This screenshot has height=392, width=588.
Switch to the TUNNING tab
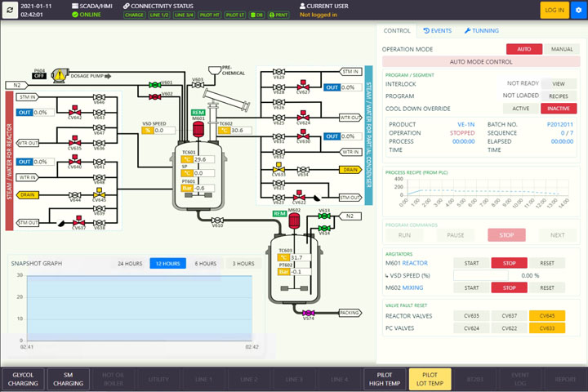tap(482, 30)
